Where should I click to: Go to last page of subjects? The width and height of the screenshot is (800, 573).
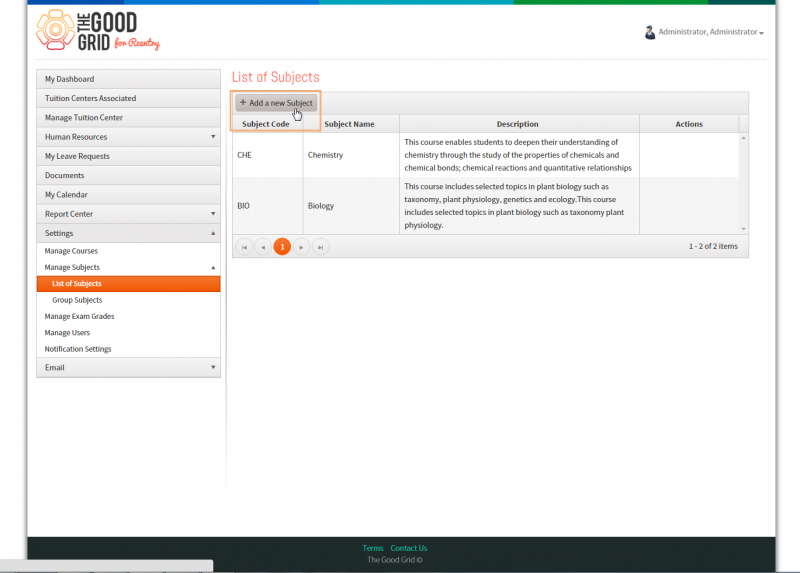tap(320, 247)
